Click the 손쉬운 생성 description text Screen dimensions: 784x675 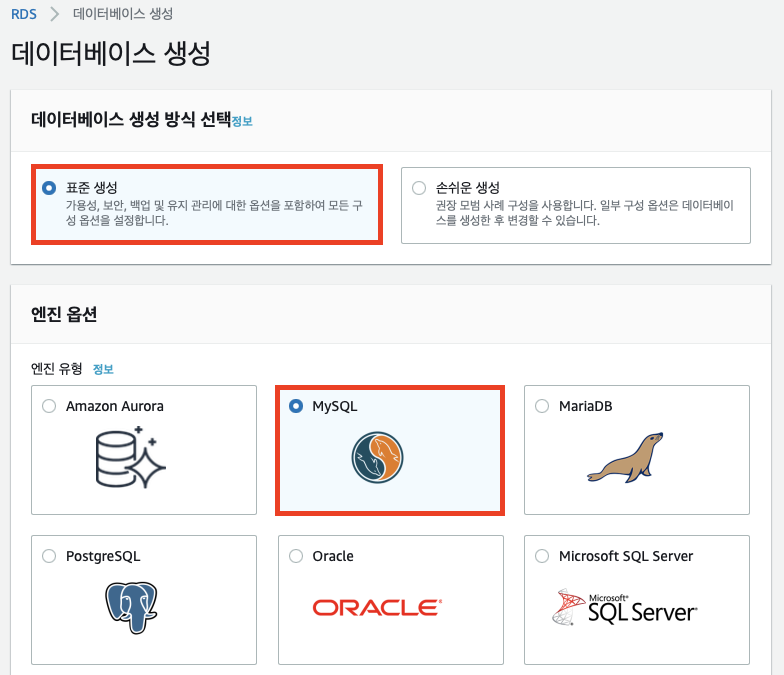tap(584, 213)
